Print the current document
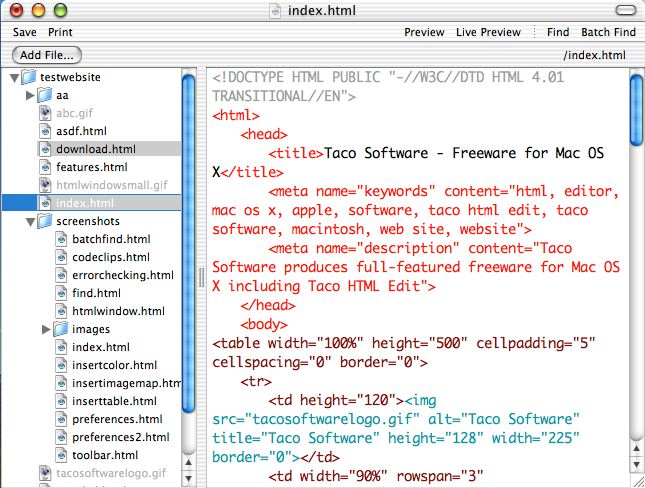Viewport: 645px width, 488px height. (x=60, y=32)
